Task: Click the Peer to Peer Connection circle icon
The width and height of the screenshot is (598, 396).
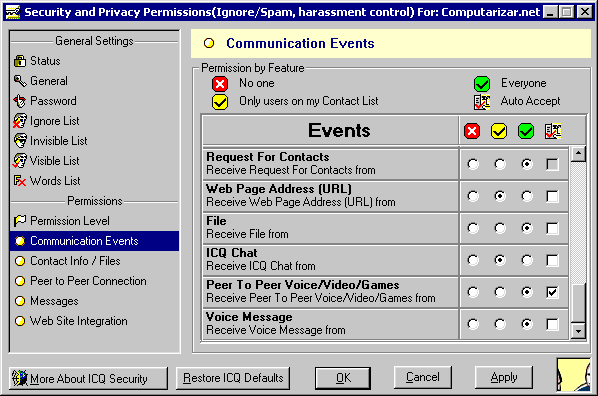Action: click(x=20, y=281)
